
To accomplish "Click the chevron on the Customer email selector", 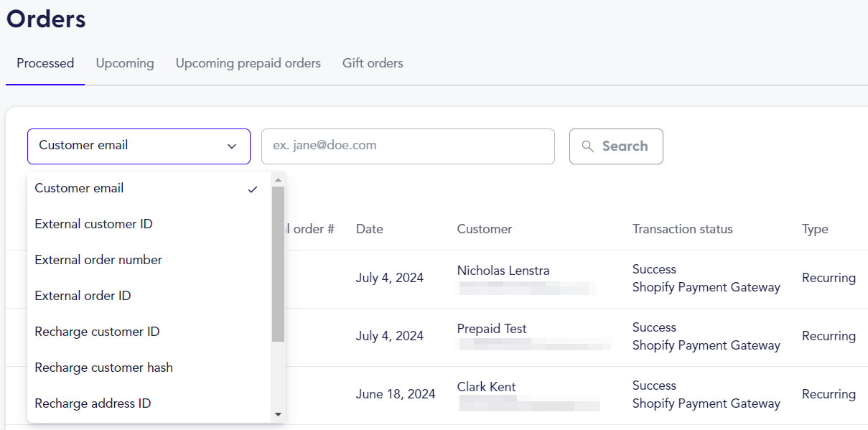I will click(x=232, y=146).
